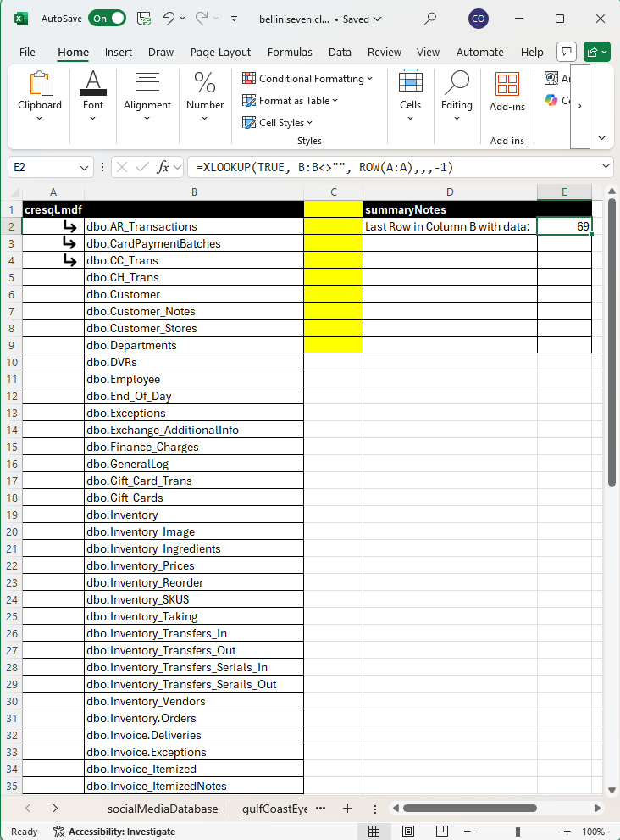Expand the Name Box dropdown arrow
Screen dimensions: 620x840
point(84,167)
